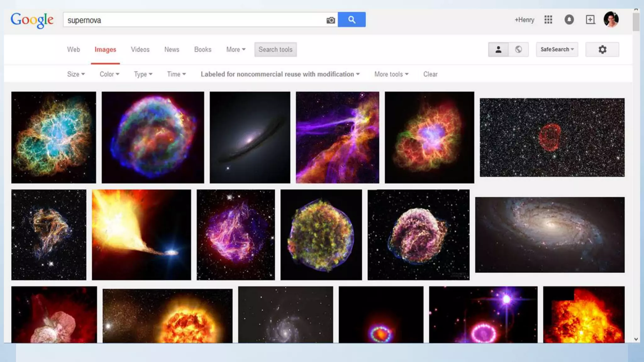Click the +Henry profile link
Screen dimensions: 644x362
point(524,20)
